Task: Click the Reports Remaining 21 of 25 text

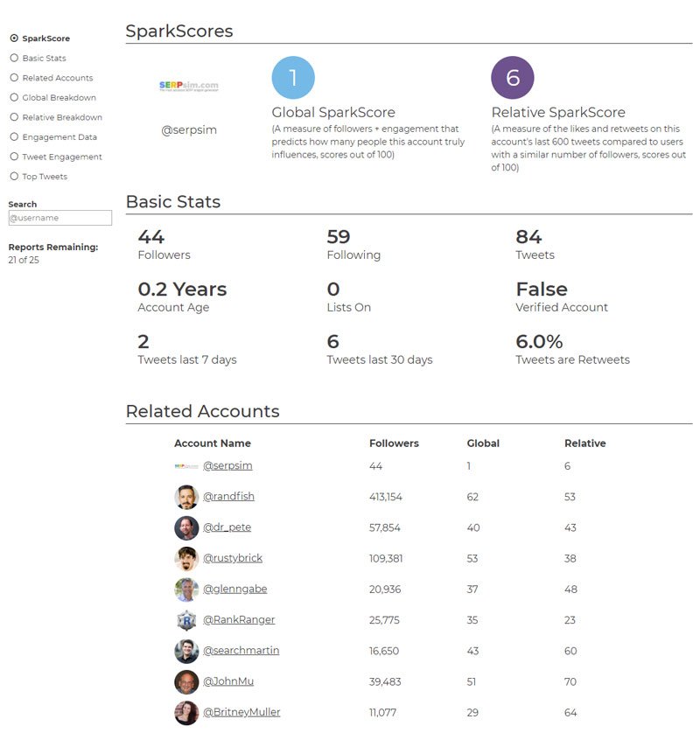Action: [52, 254]
